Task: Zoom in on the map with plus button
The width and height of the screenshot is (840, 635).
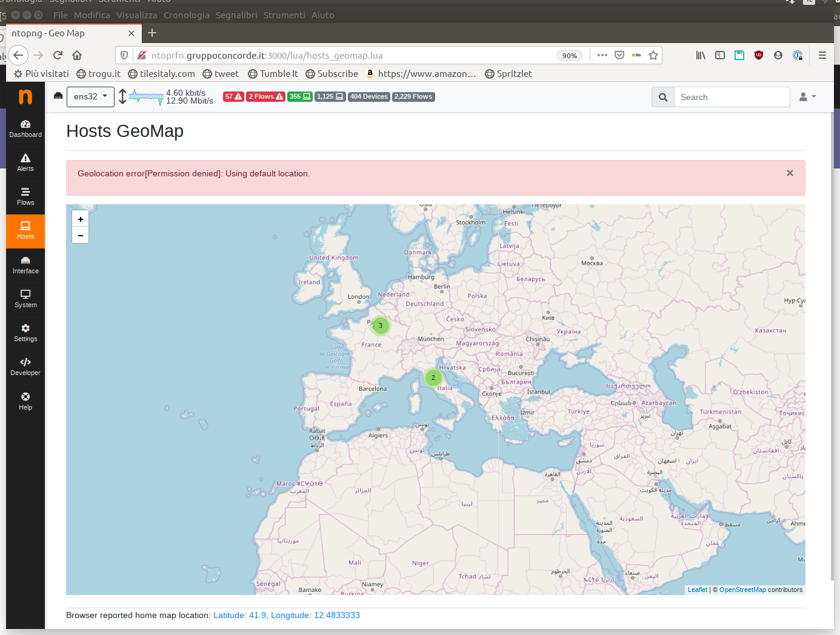Action: (x=80, y=219)
